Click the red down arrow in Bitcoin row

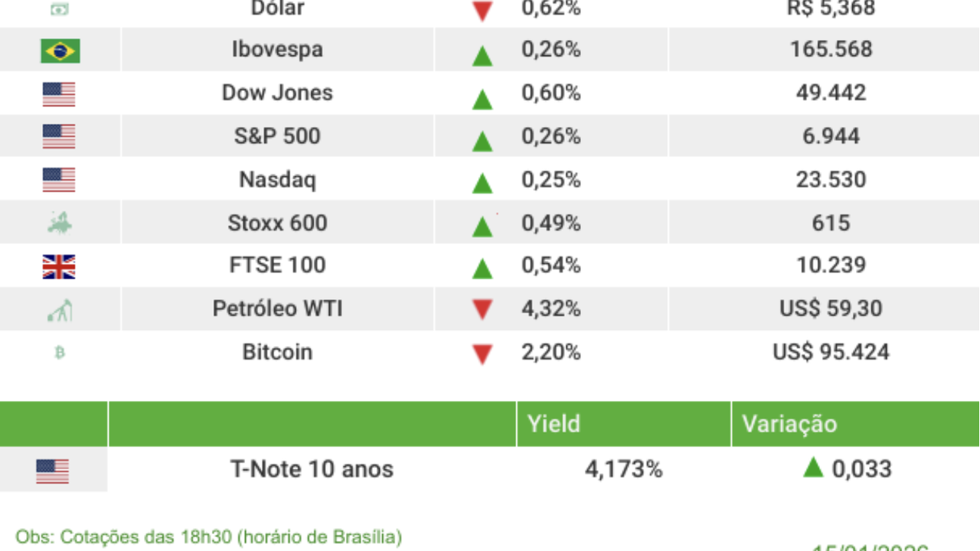[482, 354]
